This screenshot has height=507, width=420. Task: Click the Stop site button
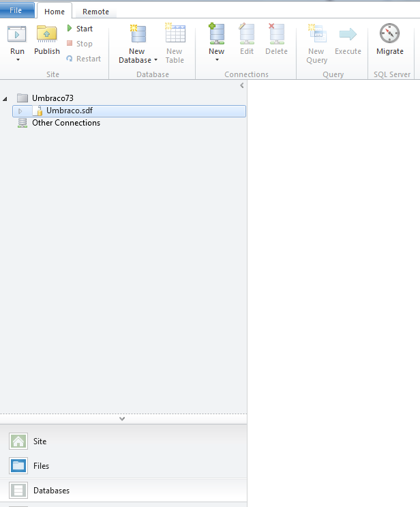click(x=80, y=43)
